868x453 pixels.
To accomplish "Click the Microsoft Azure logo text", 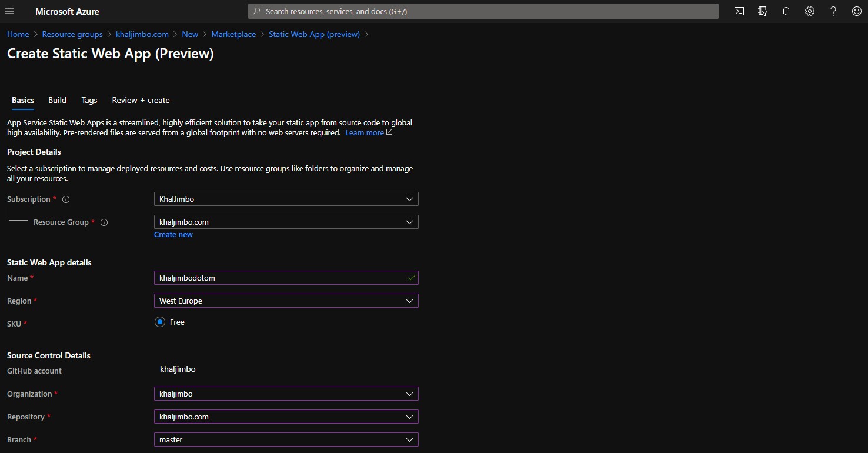I will click(67, 11).
